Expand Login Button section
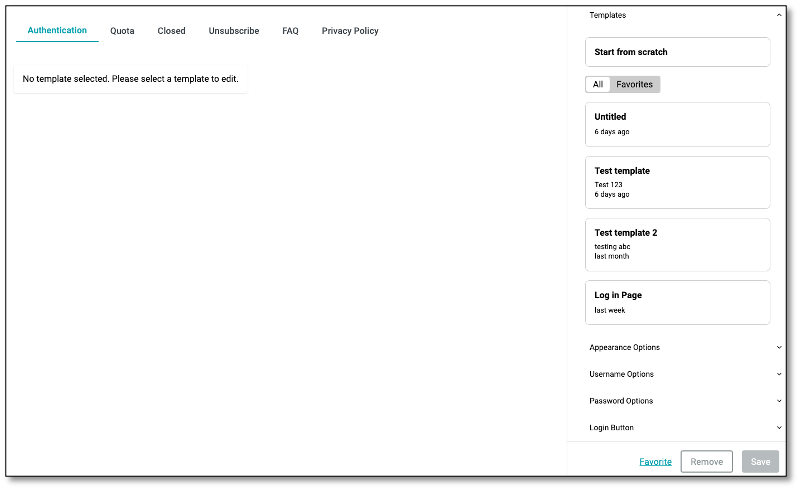The image size is (800, 490). (x=685, y=428)
